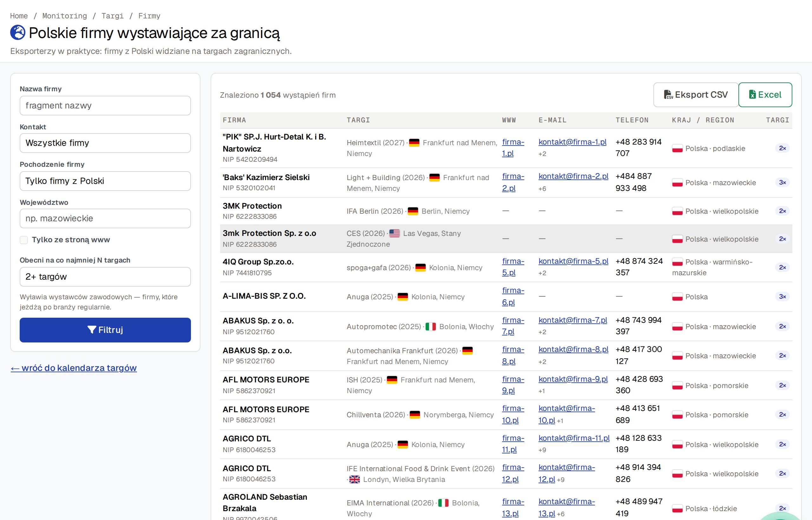
Task: Open firma-6.pl link for A-LIMA-BIS
Action: click(x=513, y=296)
